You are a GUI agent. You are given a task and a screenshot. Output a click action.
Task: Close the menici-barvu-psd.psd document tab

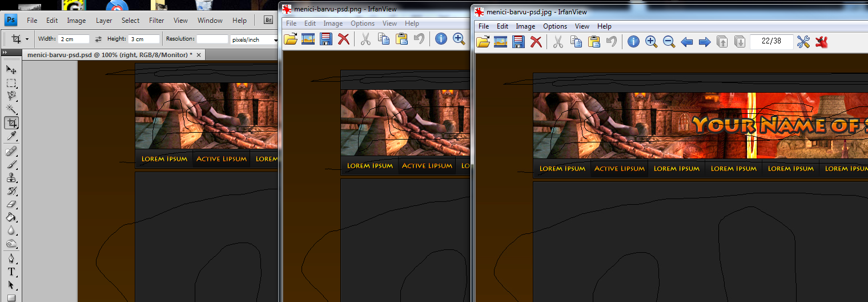pos(199,55)
